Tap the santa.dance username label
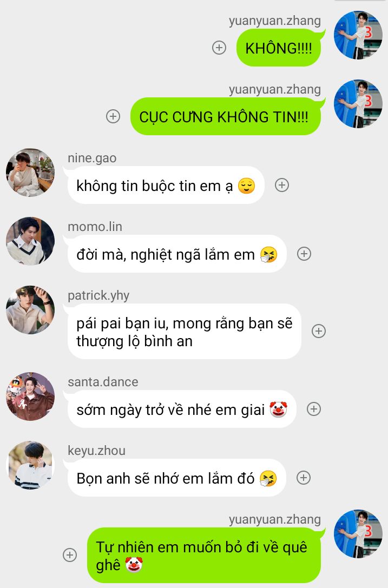This screenshot has height=588, width=388. coord(103,382)
